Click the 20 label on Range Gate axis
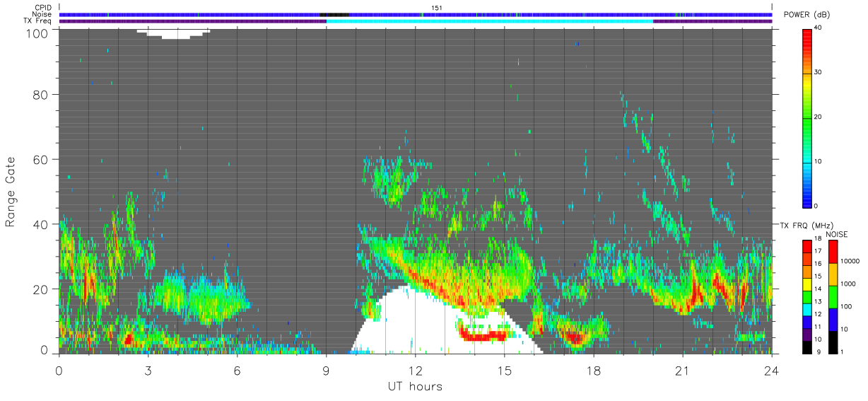 click(x=41, y=289)
